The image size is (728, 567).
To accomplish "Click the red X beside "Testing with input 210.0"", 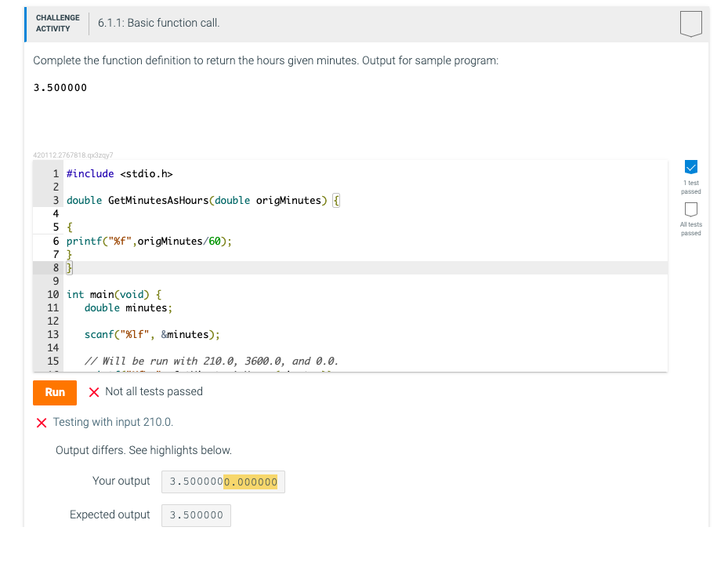I will 42,421.
